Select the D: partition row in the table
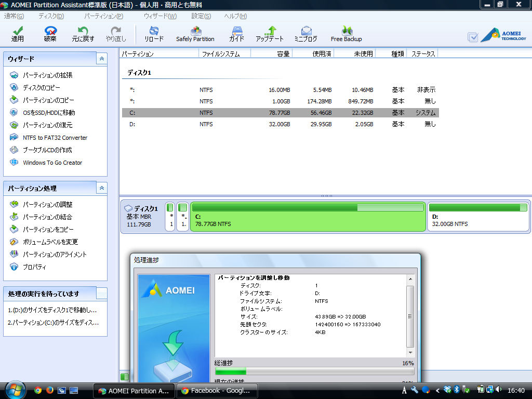Screen dimensions: 532x399 click(x=280, y=124)
